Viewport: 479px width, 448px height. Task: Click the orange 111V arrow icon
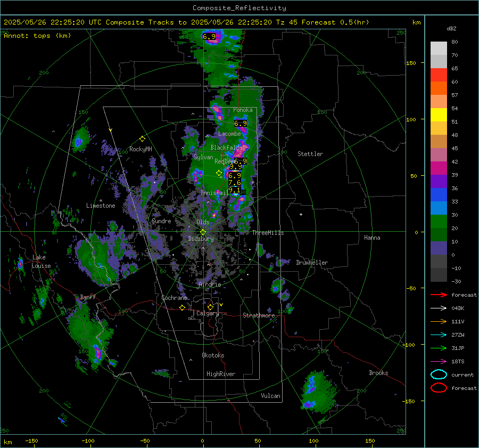pos(439,321)
